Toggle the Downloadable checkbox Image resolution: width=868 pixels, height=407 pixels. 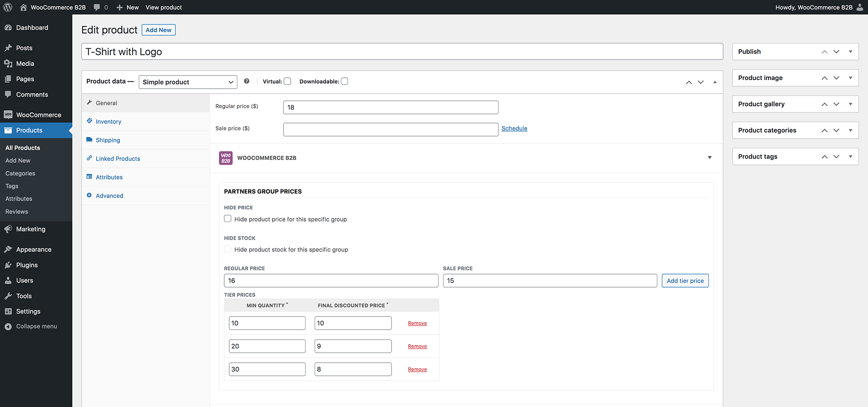click(x=344, y=81)
